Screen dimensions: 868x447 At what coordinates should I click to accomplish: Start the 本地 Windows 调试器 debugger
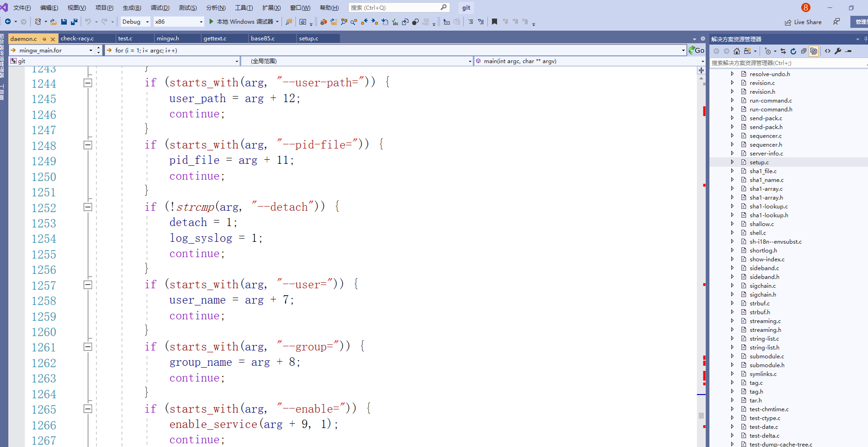241,22
